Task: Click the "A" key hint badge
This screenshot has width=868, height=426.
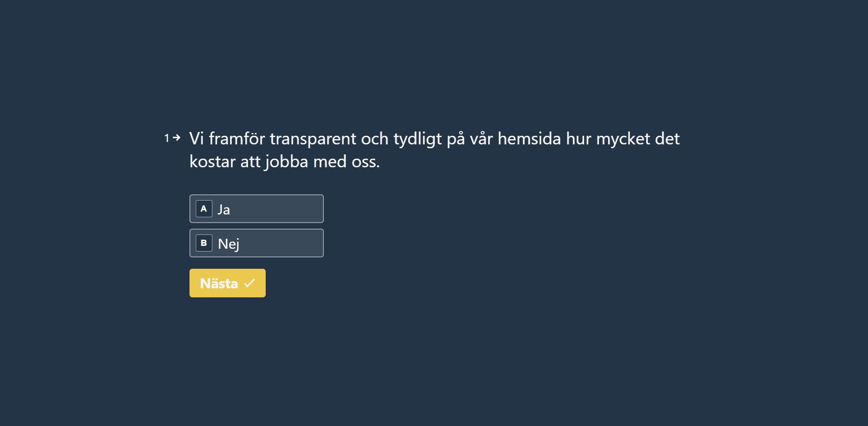Action: [204, 209]
